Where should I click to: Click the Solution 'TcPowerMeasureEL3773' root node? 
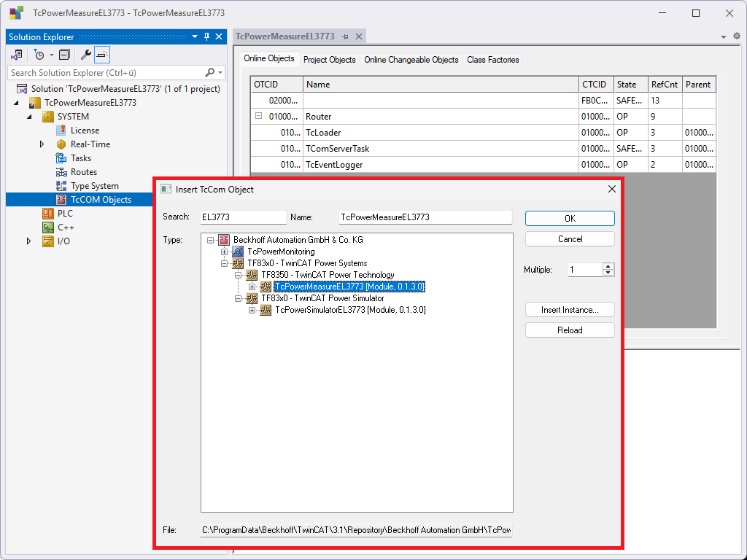(x=125, y=88)
